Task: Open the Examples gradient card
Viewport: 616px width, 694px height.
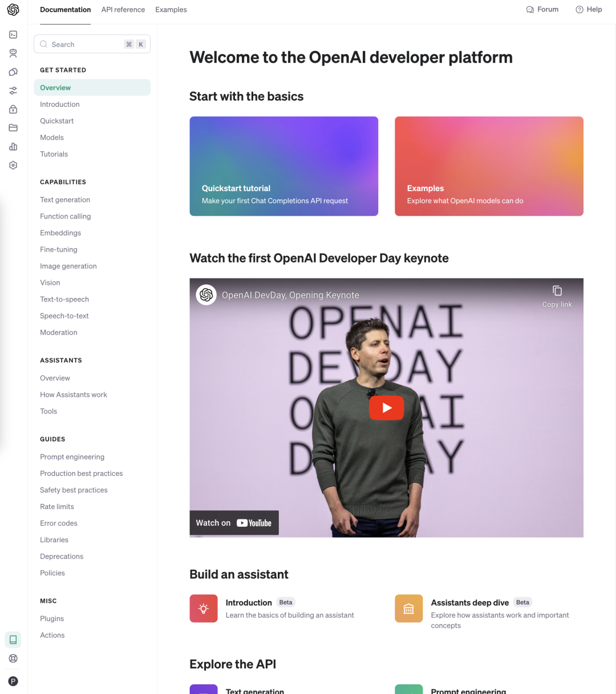Action: point(489,166)
